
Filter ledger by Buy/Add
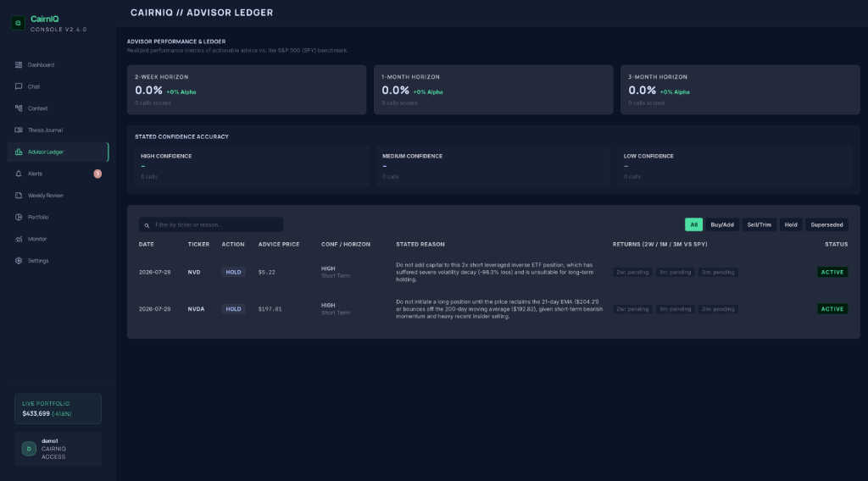[x=722, y=224]
